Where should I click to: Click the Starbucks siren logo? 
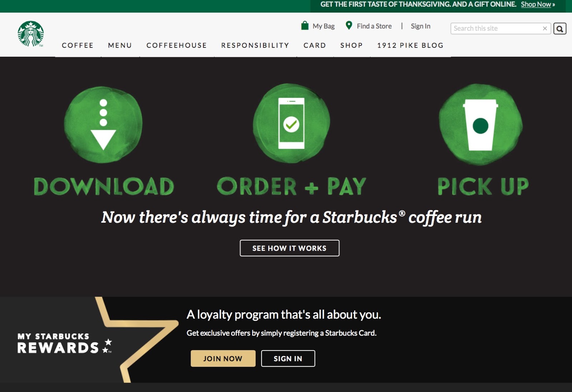pos(31,34)
